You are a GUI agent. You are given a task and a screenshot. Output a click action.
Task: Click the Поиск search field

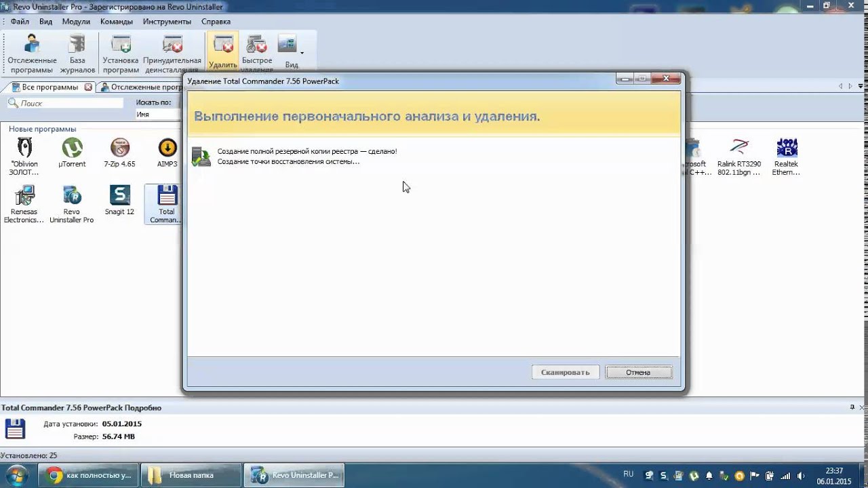click(66, 103)
